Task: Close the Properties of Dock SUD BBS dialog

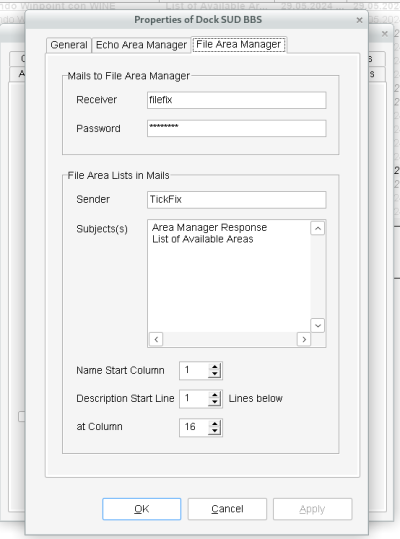Action: pyautogui.click(x=359, y=20)
